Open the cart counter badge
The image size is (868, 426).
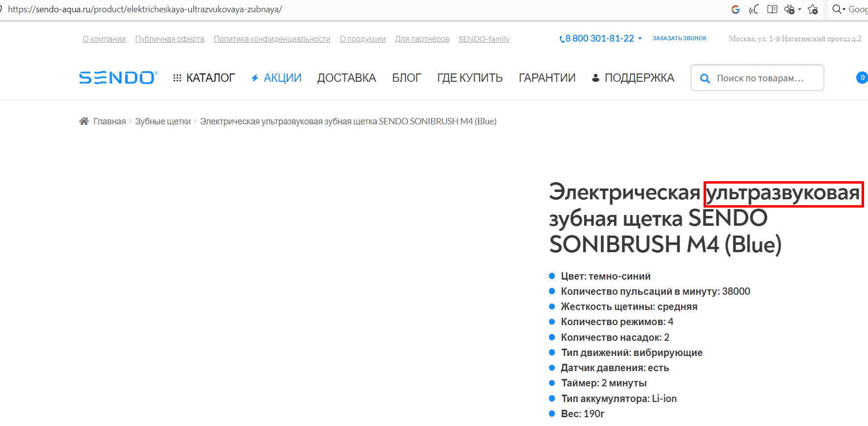[862, 77]
